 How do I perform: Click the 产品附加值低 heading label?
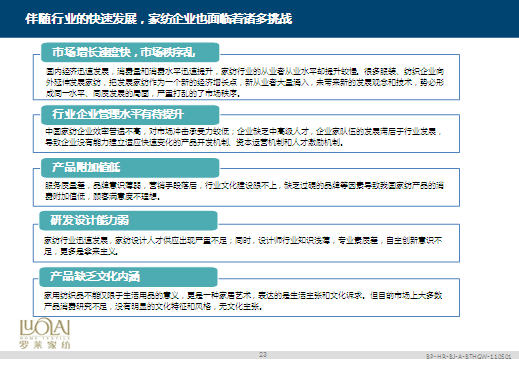pos(130,168)
